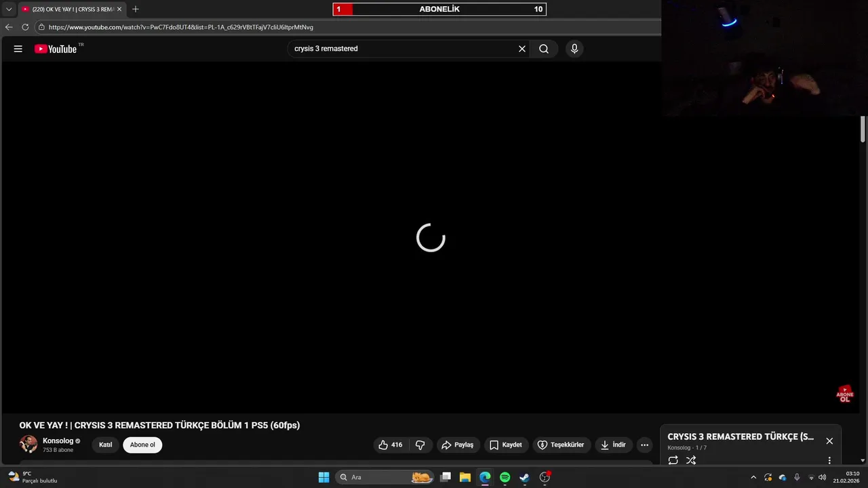Start voice search with the microphone
The width and height of the screenshot is (868, 488).
pyautogui.click(x=574, y=49)
